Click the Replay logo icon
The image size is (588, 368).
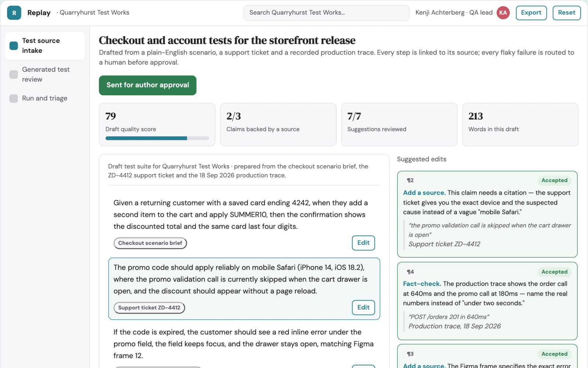[x=14, y=13]
